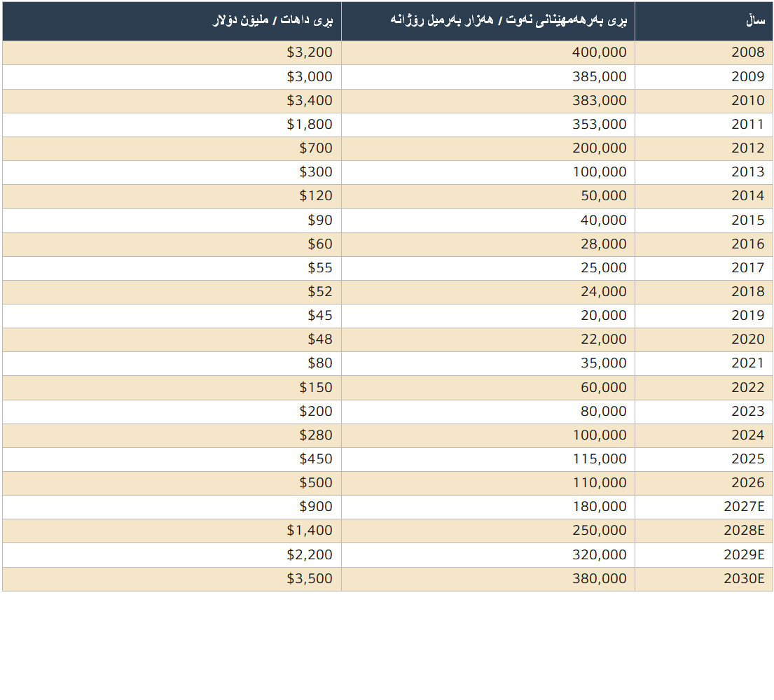Click the 2011 year cell
This screenshot has width=774, height=700.
[x=747, y=125]
